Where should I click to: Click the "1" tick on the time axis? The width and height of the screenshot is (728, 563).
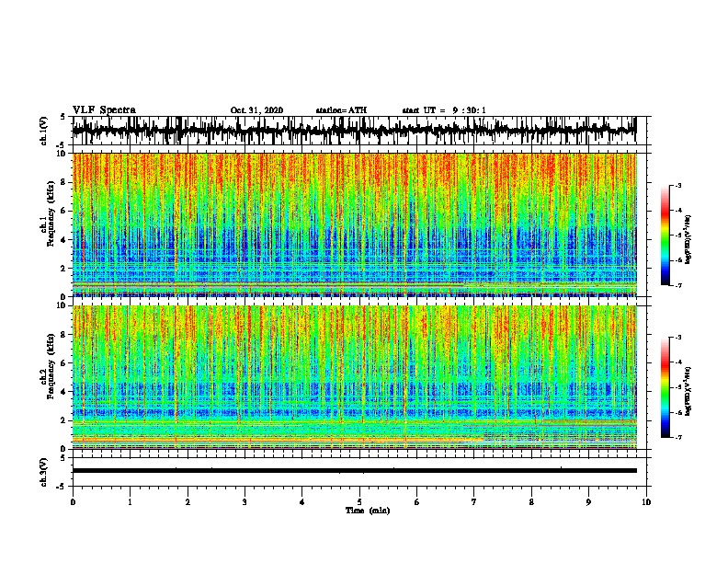(x=130, y=502)
